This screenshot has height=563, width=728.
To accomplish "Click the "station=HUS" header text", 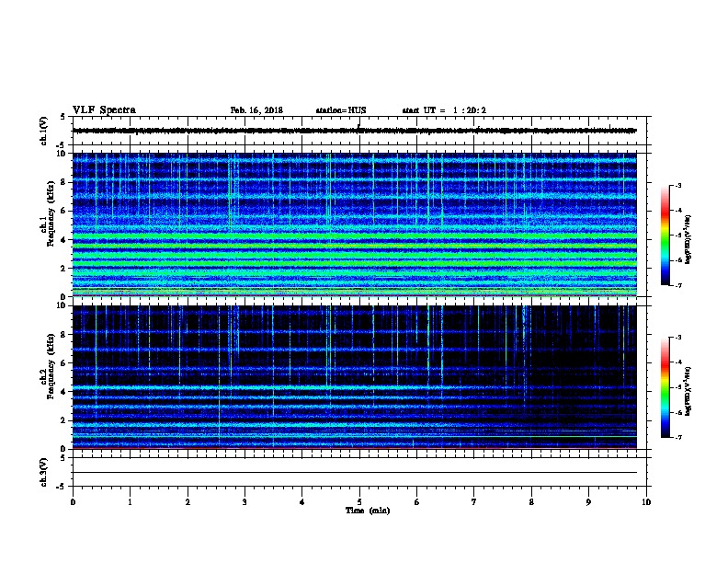I will (x=341, y=110).
